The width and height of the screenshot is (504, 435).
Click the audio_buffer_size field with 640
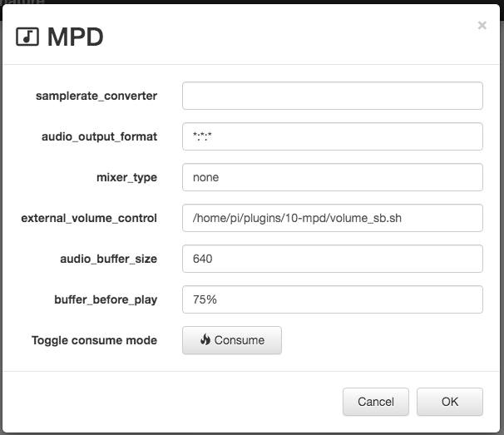[x=333, y=259]
